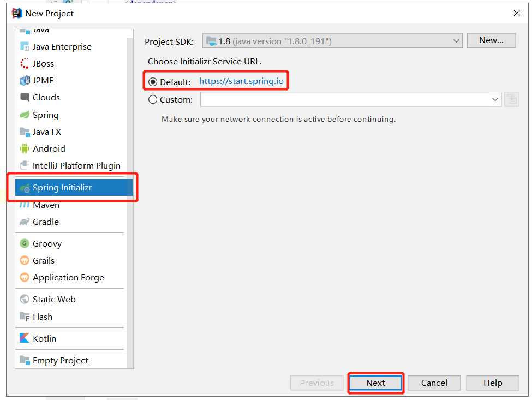Screen dimensions: 532x400
Task: Click the J2ME phone icon
Action: [25, 80]
